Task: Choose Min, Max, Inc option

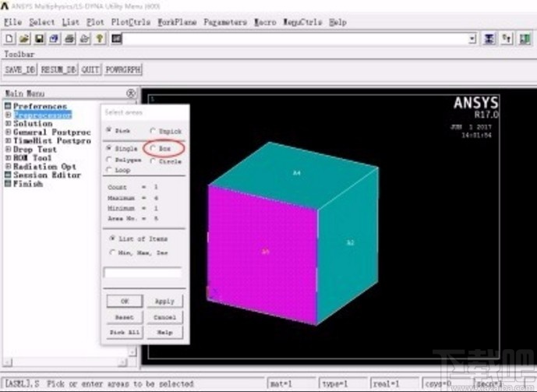Action: 112,253
